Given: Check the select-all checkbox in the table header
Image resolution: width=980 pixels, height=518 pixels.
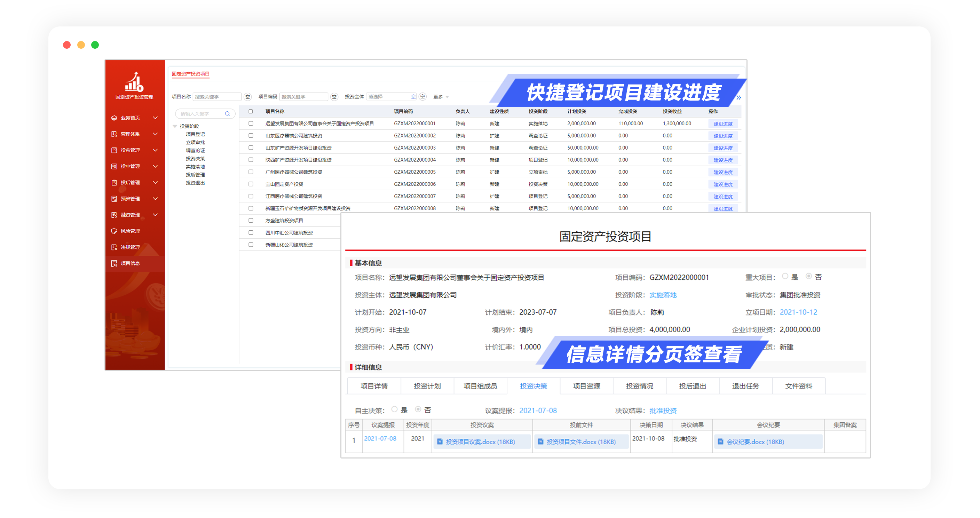Looking at the screenshot, I should (251, 111).
